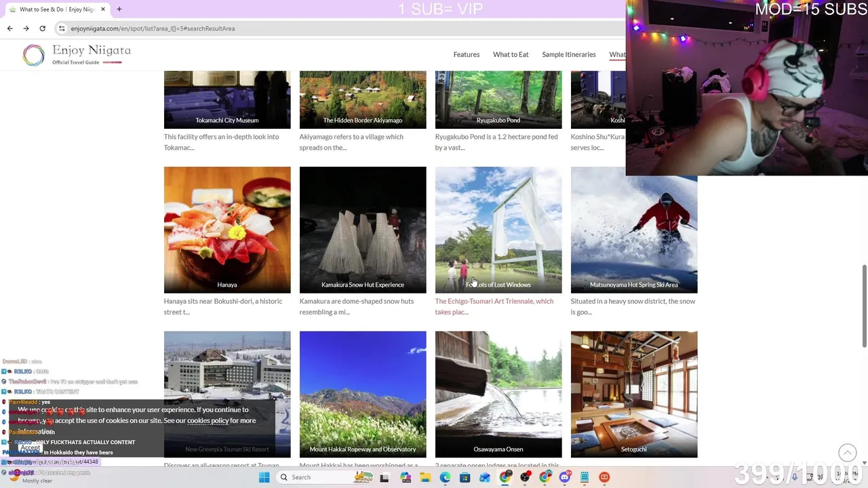Open the Osawayama Onsen card
This screenshot has height=488, width=868.
(498, 394)
